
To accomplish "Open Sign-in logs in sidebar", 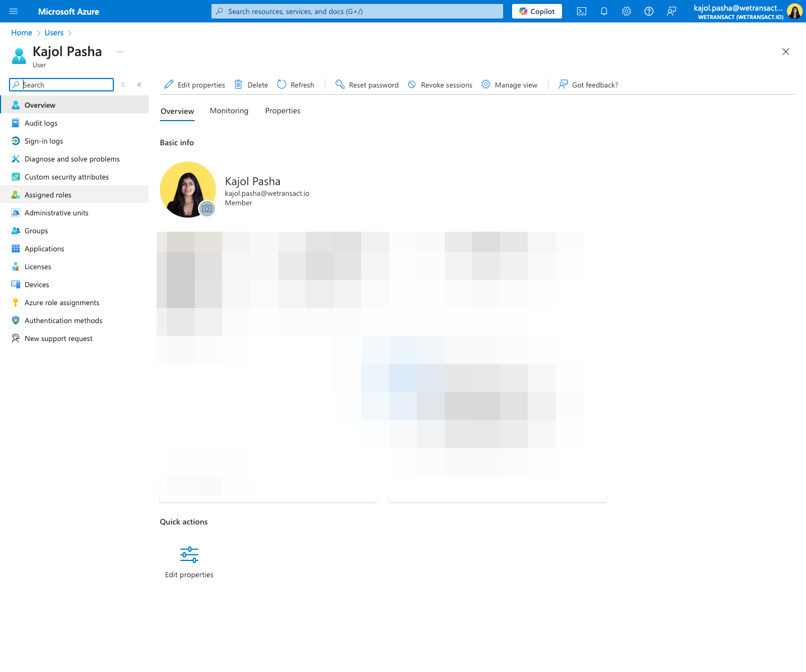I will point(74,141).
